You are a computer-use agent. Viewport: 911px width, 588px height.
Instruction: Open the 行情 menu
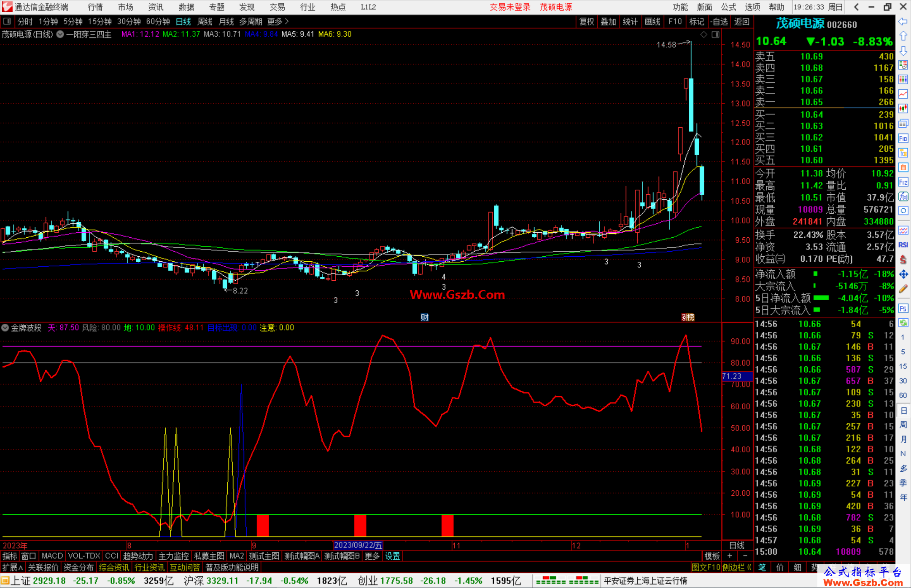tap(95, 7)
